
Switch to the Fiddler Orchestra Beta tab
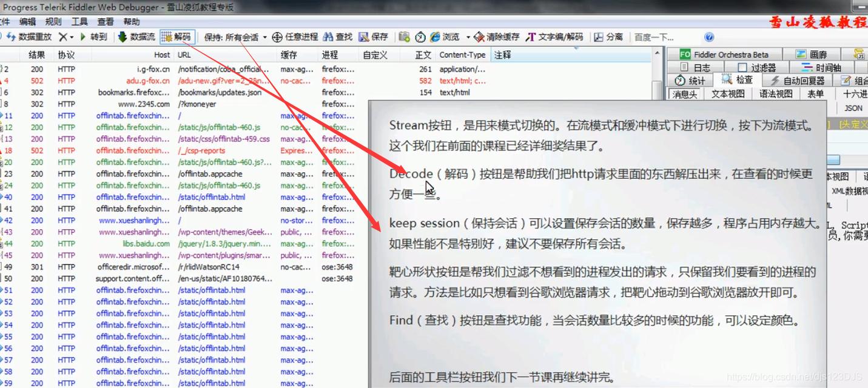tap(725, 55)
